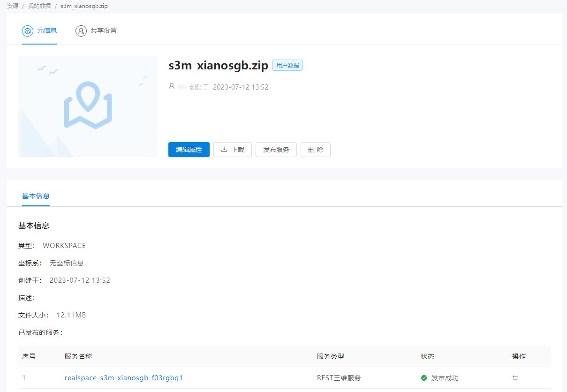Image resolution: width=567 pixels, height=392 pixels.
Task: Click the author user icon beside 创建于
Action: 172,87
